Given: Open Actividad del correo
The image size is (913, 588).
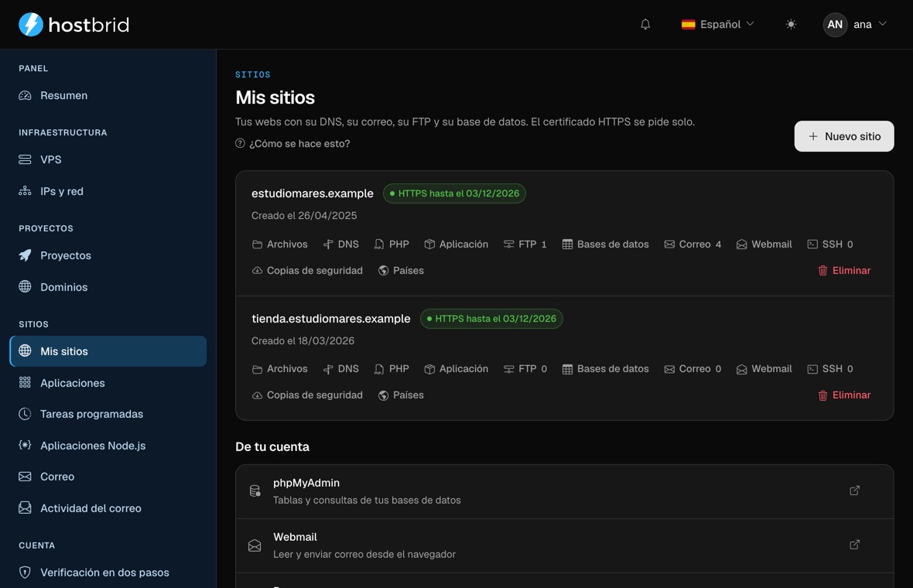Looking at the screenshot, I should (108, 508).
